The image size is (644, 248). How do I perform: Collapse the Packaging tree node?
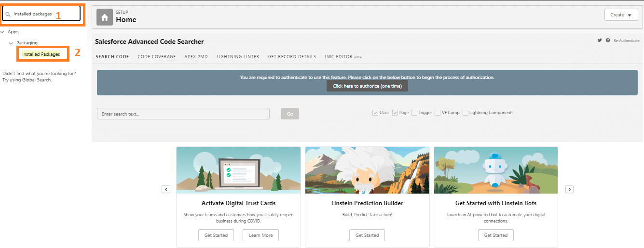[11, 43]
